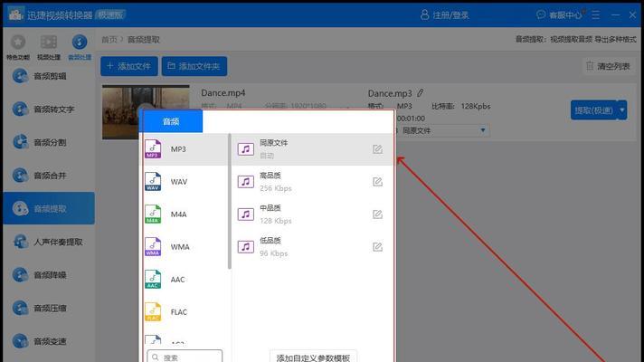This screenshot has width=644, height=362.
Task: Click 清空列表 button
Action: [x=608, y=66]
